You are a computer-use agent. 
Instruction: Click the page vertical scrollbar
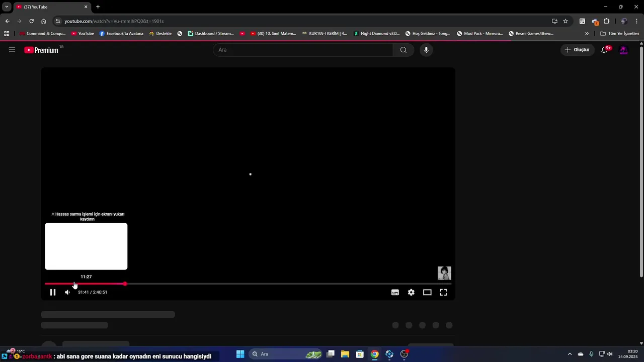pyautogui.click(x=641, y=161)
